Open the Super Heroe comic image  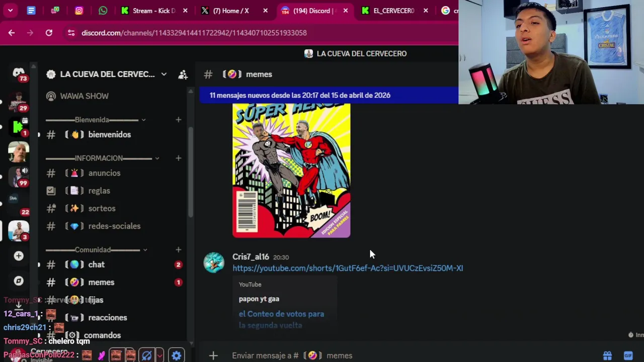[291, 170]
